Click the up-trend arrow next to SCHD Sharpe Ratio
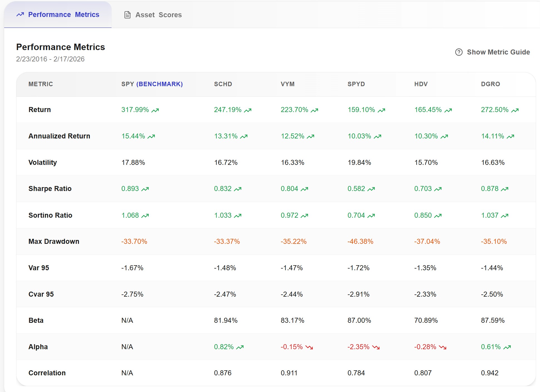540x392 pixels. [x=238, y=188]
